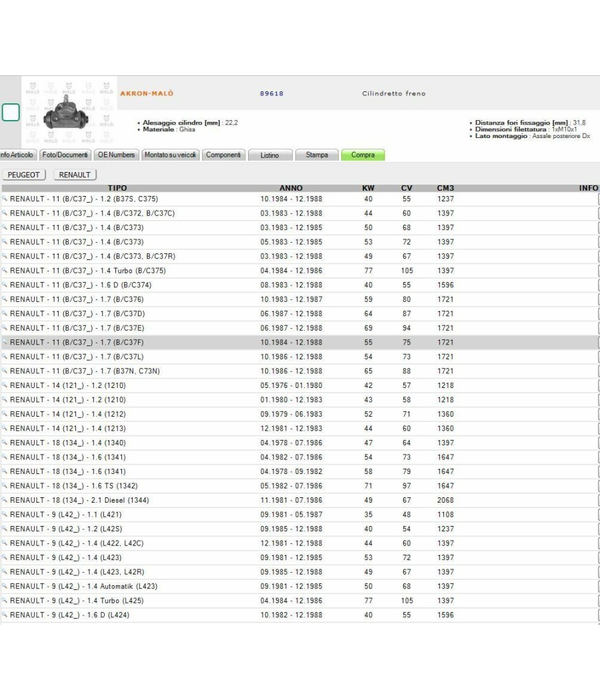Click magnifier beside 9 1.4 (L422, L42C)
Image resolution: width=600 pixels, height=700 pixels.
click(x=5, y=543)
